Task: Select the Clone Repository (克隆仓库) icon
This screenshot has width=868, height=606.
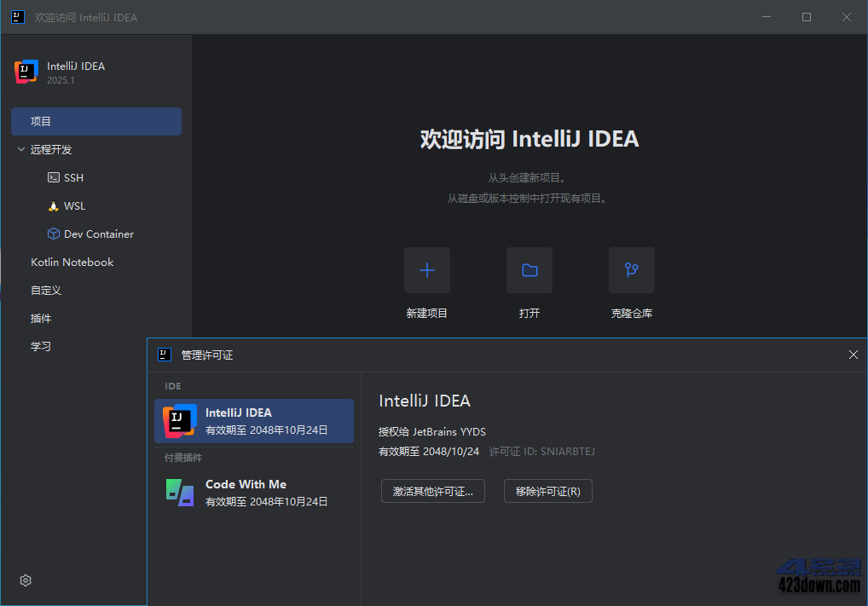Action: pyautogui.click(x=631, y=269)
